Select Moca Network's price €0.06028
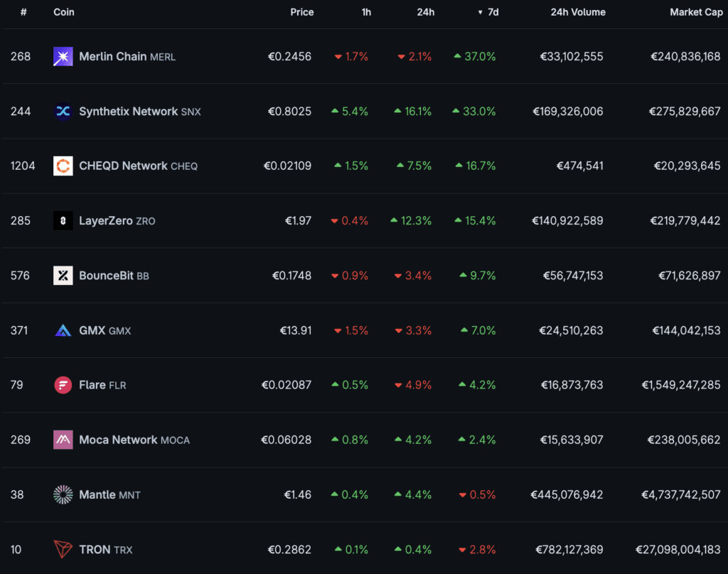 286,440
